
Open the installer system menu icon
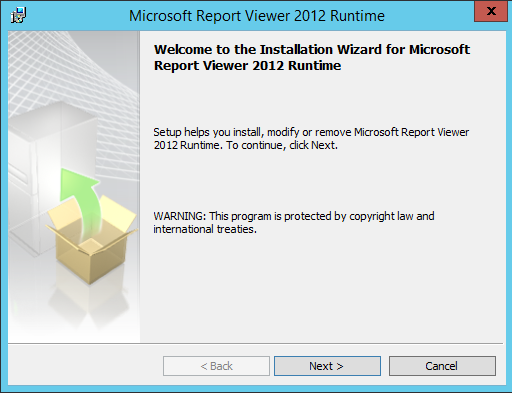click(18, 15)
